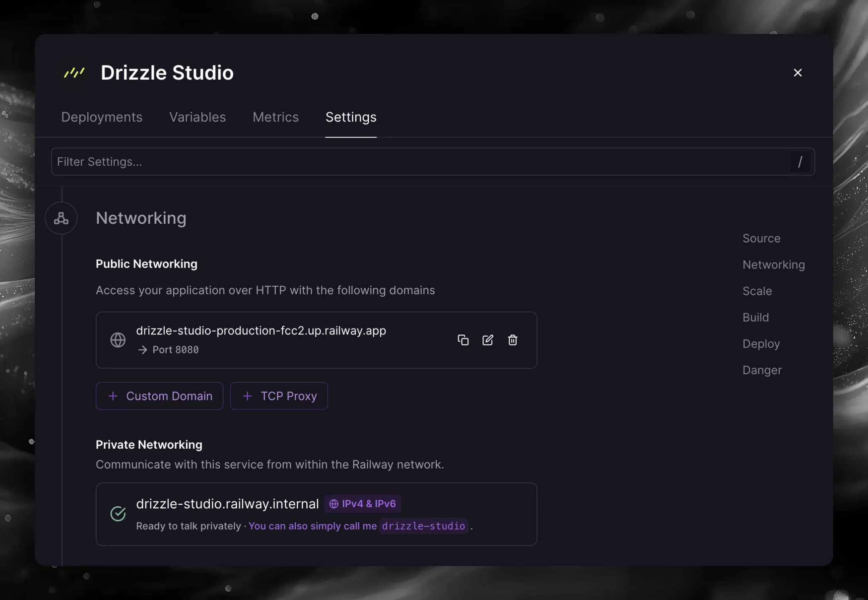Click the Networking section tree icon
This screenshot has width=868, height=600.
click(x=61, y=218)
